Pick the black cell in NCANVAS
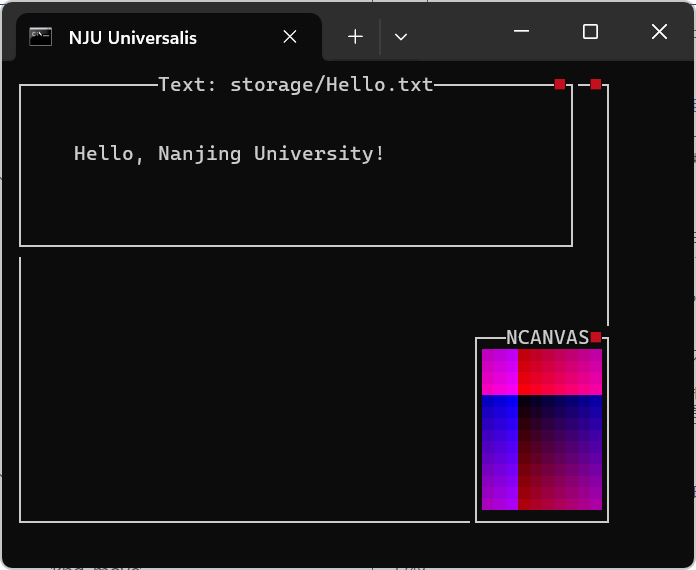Viewport: 696px width, 570px height. 524,402
